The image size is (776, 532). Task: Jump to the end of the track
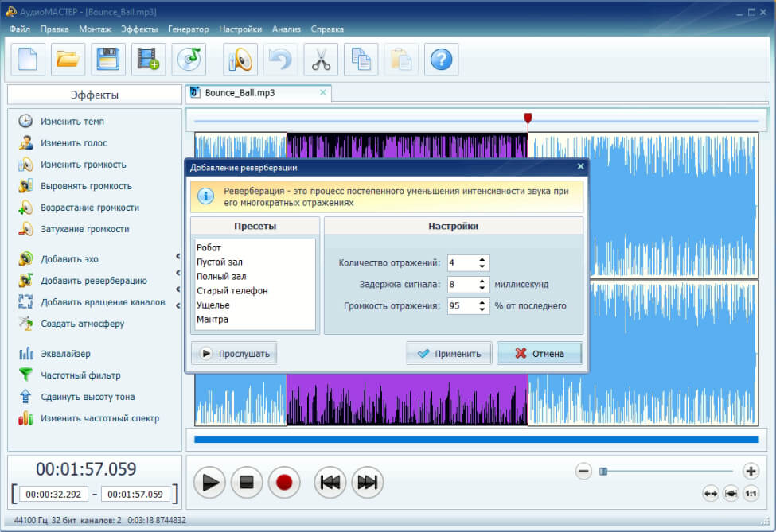pyautogui.click(x=368, y=482)
